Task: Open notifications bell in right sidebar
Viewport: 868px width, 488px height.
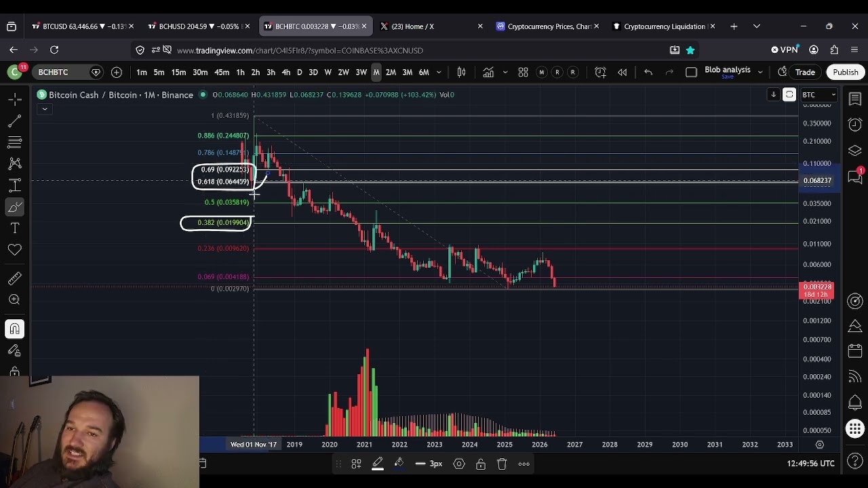Action: click(x=854, y=403)
